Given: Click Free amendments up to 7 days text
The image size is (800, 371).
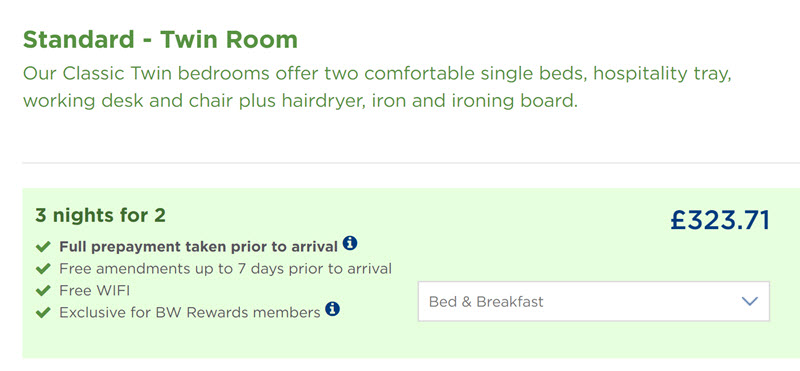Looking at the screenshot, I should click(x=226, y=268).
